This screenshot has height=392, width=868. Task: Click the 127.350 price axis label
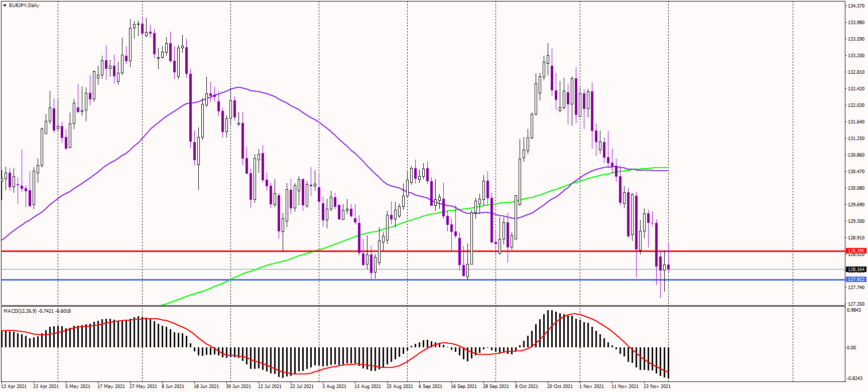[856, 304]
